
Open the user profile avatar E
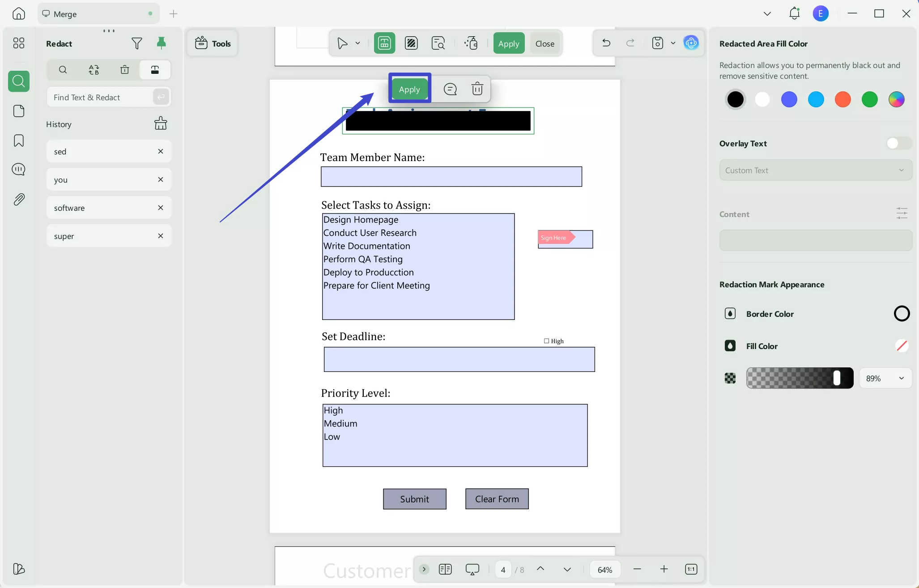tap(821, 13)
